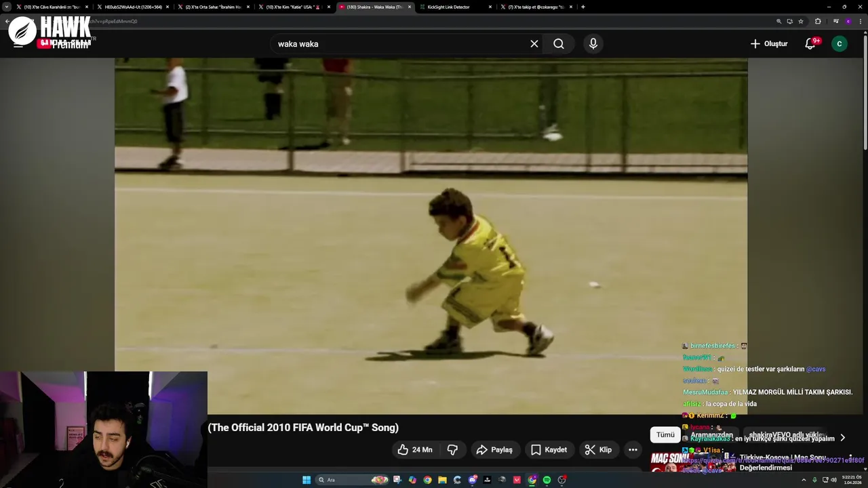Screen dimensions: 868x488
Task: Dislike the Waka Waka video
Action: (x=452, y=449)
